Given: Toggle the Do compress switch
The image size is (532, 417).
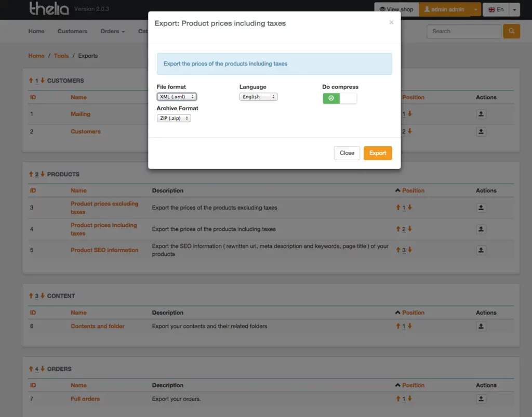Looking at the screenshot, I should coord(340,98).
